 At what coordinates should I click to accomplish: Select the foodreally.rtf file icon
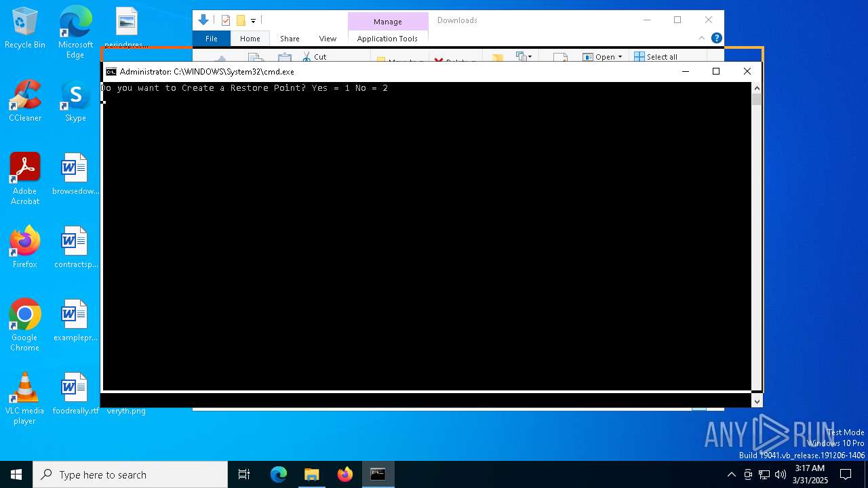tap(75, 394)
